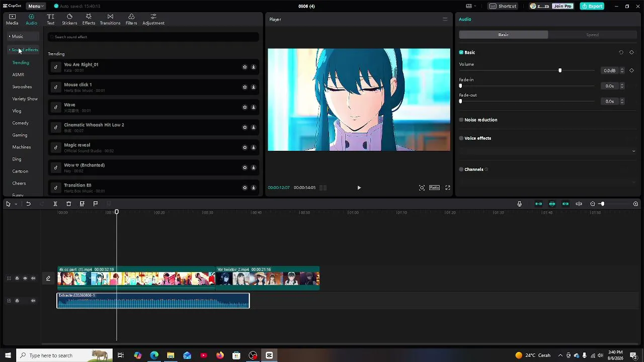Open the Stickers panel
The width and height of the screenshot is (644, 362).
click(69, 19)
